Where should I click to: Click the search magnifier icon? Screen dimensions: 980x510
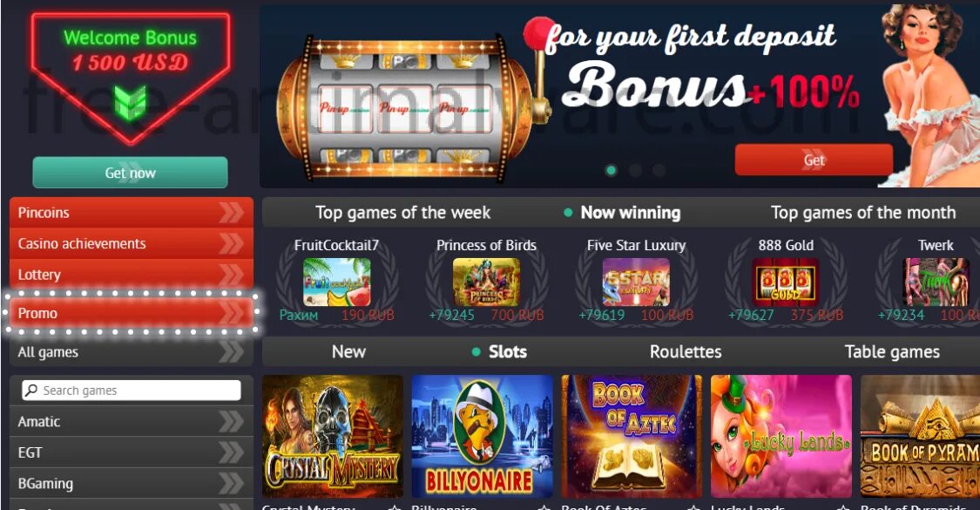click(30, 390)
